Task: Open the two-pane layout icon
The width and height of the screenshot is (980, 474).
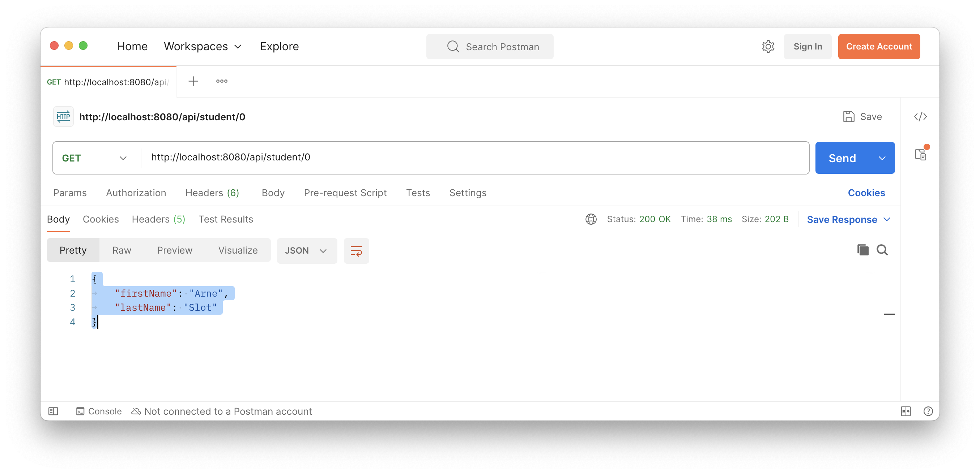Action: pos(906,411)
